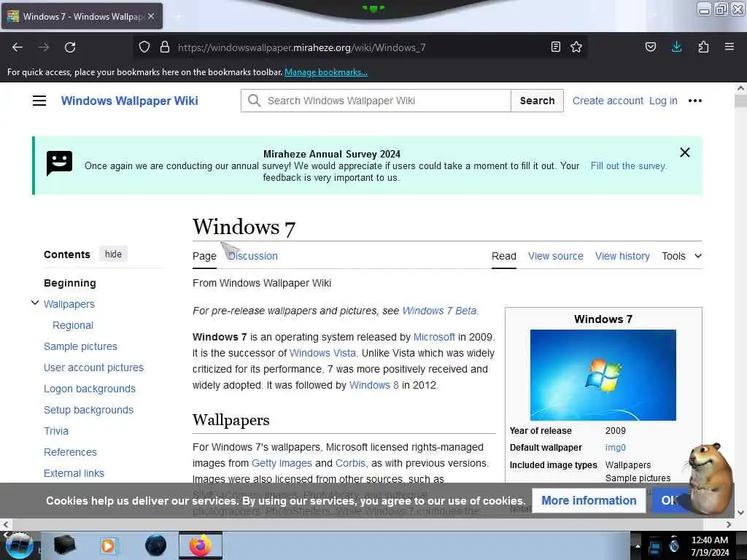Click the network tray icon

(655, 546)
